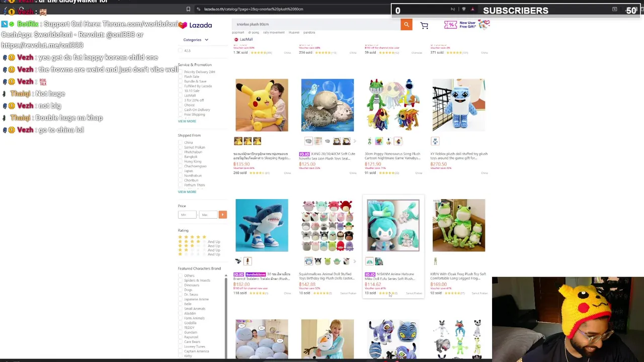Screen dimensions: 644x362
Task: Tick the China shipped-from checkbox
Action: (x=180, y=142)
